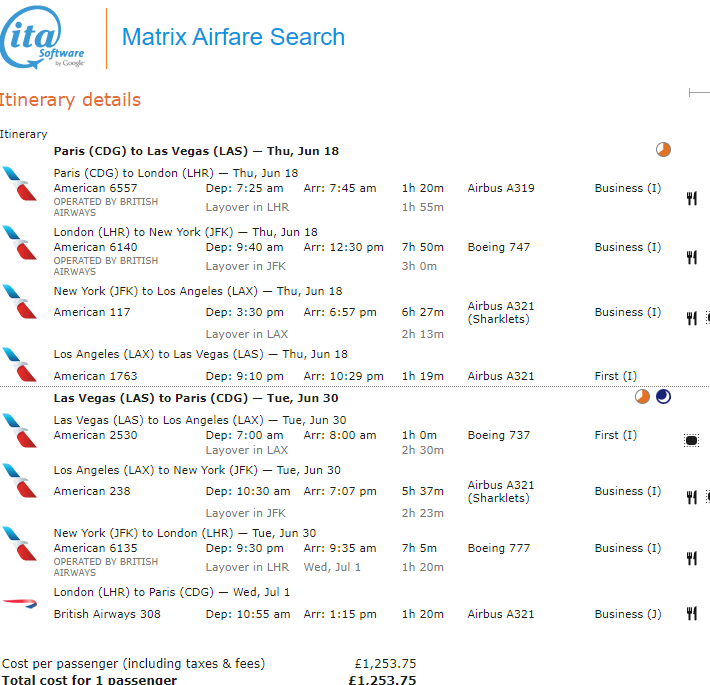The width and height of the screenshot is (710, 685).
Task: Click meal icon for American 117 flight
Action: [x=691, y=319]
